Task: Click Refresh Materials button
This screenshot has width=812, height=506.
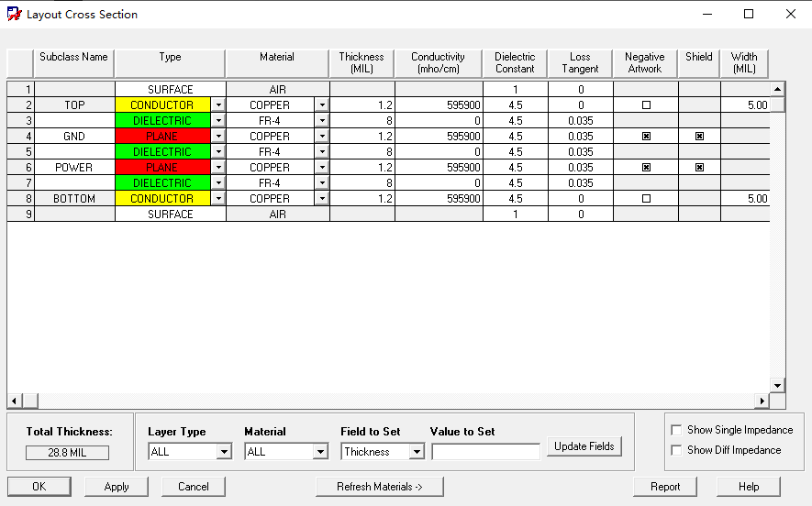Action: [x=380, y=487]
